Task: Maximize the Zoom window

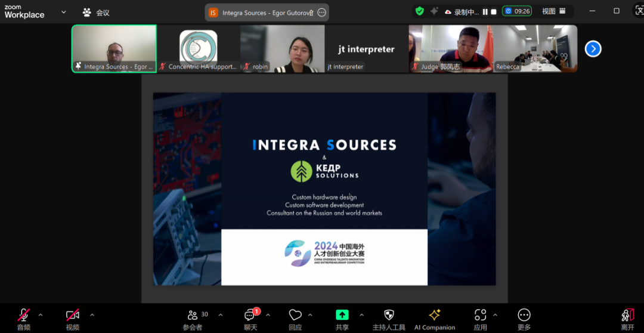Action: [617, 11]
